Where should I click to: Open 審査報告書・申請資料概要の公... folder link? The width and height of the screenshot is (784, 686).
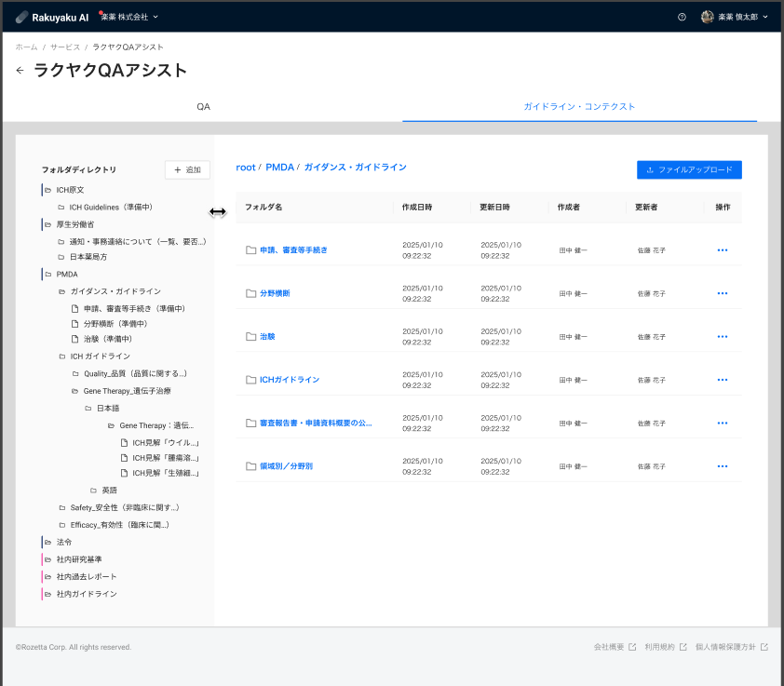tap(316, 423)
